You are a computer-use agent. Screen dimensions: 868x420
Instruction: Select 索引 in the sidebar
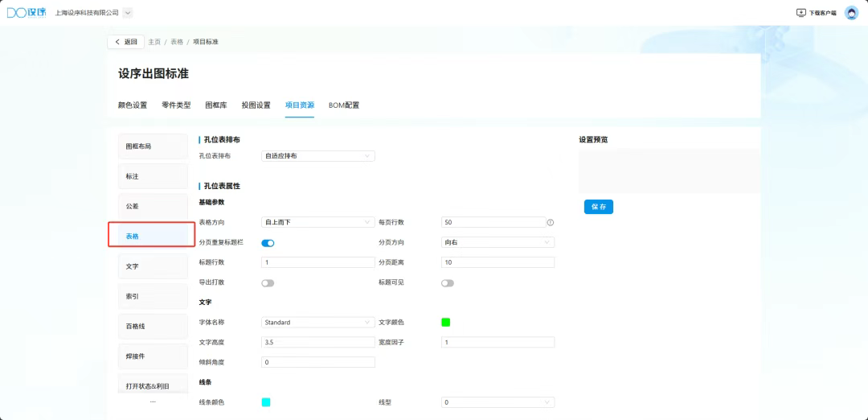tap(153, 296)
